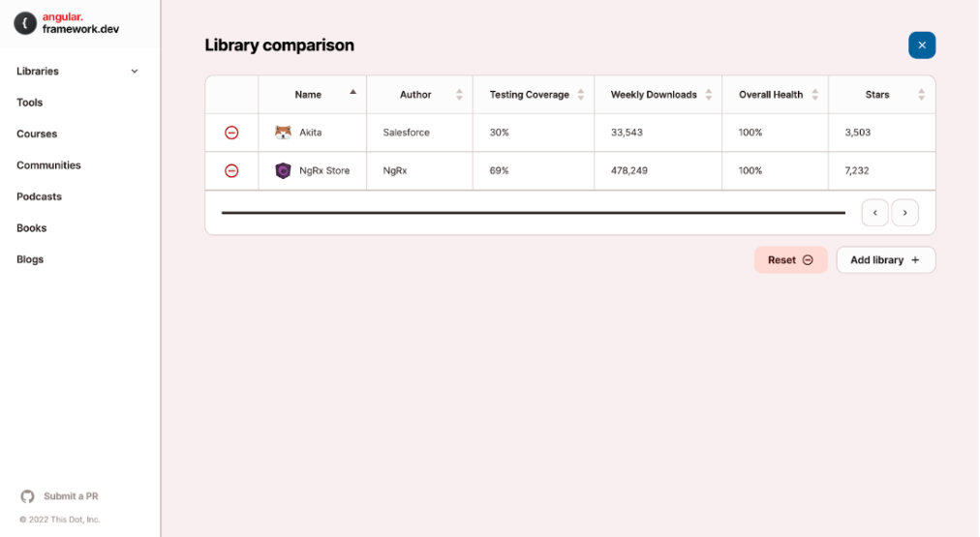Viewport: 980px width, 537px height.
Task: Go to next table page arrow
Action: (x=905, y=213)
